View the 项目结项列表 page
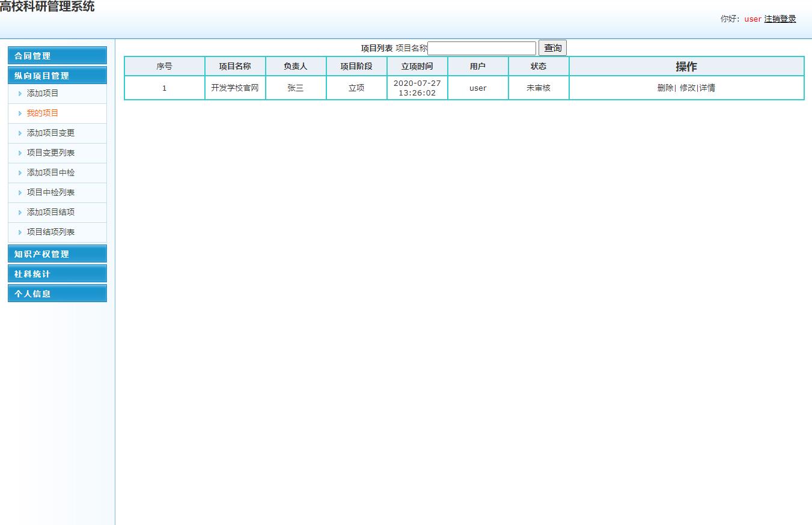Screen dimensions: 812x525 (x=50, y=232)
